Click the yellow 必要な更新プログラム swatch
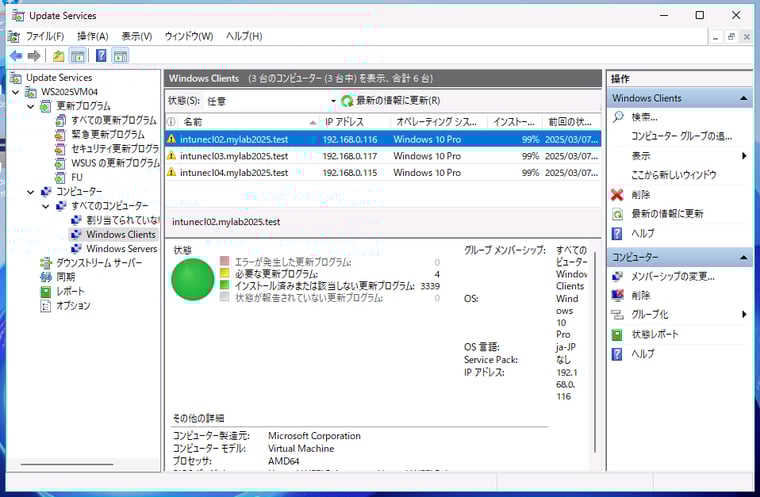 click(x=224, y=273)
